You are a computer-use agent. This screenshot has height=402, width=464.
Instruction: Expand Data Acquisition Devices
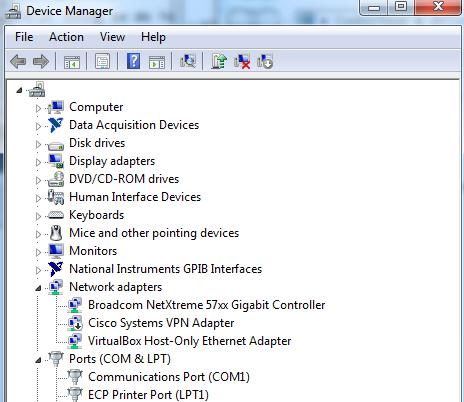tap(38, 126)
